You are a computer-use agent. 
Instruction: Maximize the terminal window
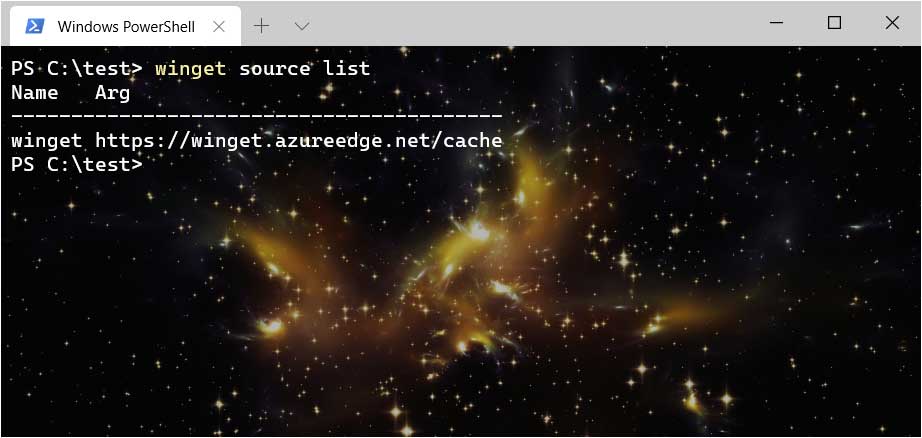[834, 23]
